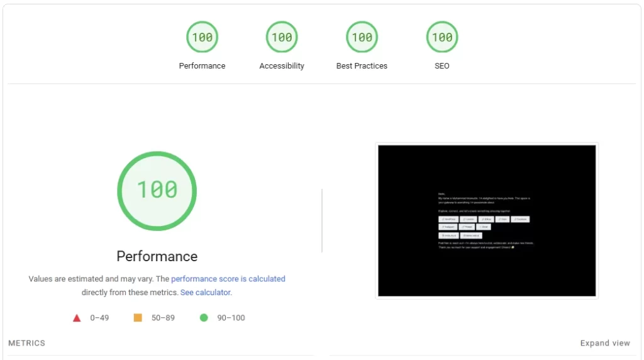Viewport: 644px width, 360px height.
Task: Click the Performance score gauge at top
Action: click(x=202, y=37)
